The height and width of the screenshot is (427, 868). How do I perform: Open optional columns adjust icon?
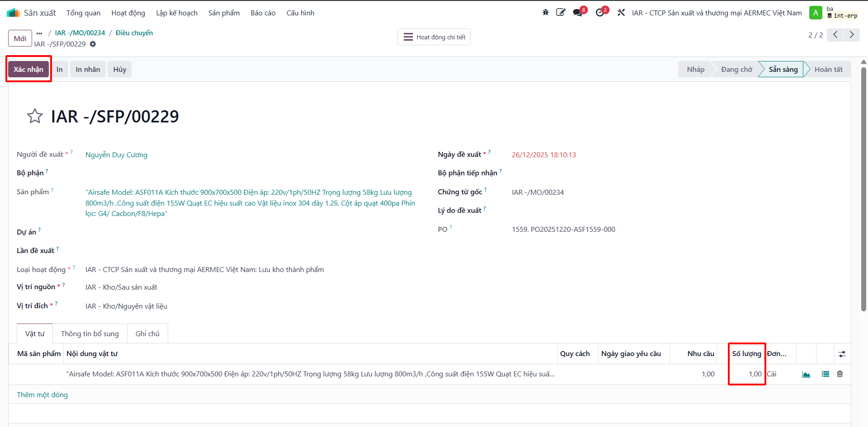coord(842,354)
